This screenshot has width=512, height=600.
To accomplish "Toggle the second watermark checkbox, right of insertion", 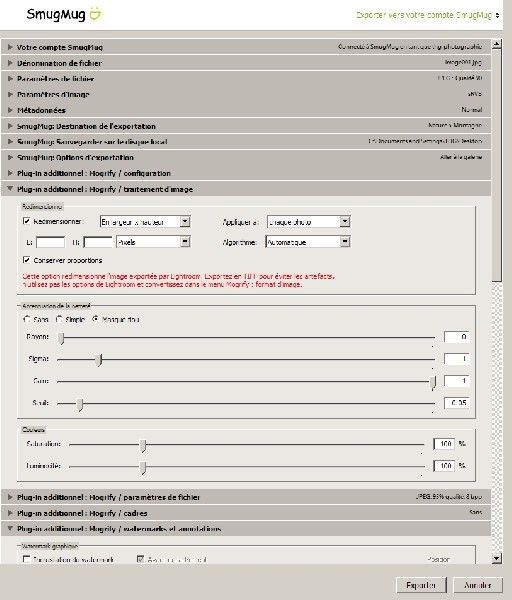I will pos(140,559).
